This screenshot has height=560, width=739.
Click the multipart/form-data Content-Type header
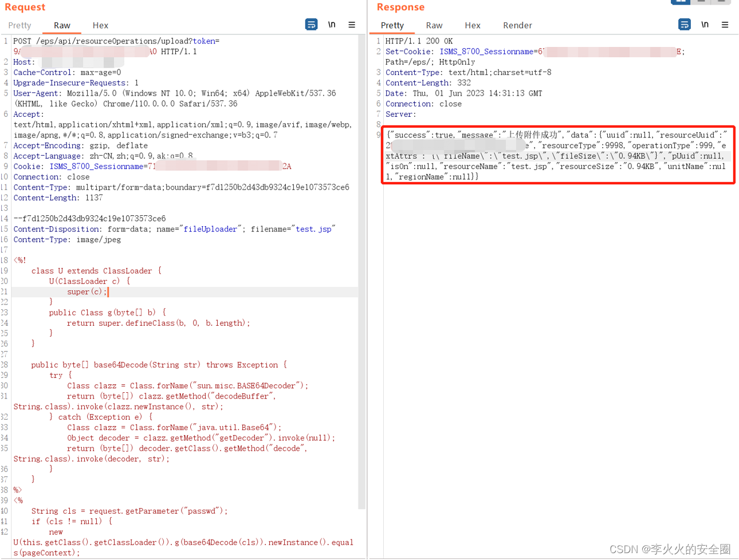pos(181,187)
